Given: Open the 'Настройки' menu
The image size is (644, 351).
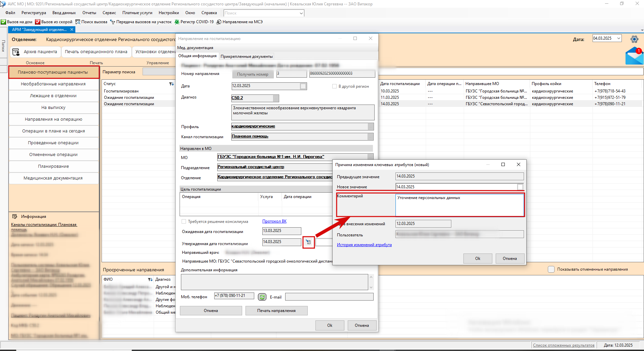Looking at the screenshot, I should click(168, 13).
